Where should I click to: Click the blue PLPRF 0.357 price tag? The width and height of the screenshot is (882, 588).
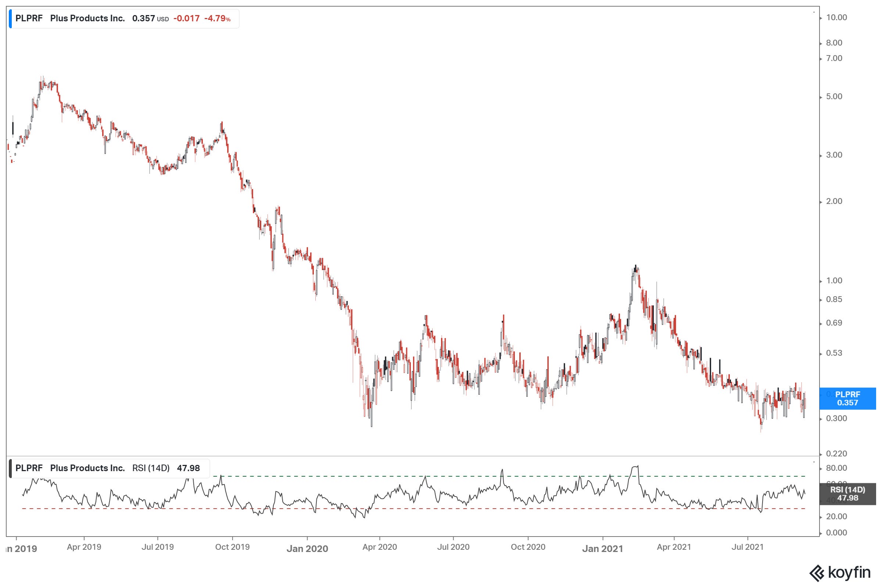pos(847,398)
